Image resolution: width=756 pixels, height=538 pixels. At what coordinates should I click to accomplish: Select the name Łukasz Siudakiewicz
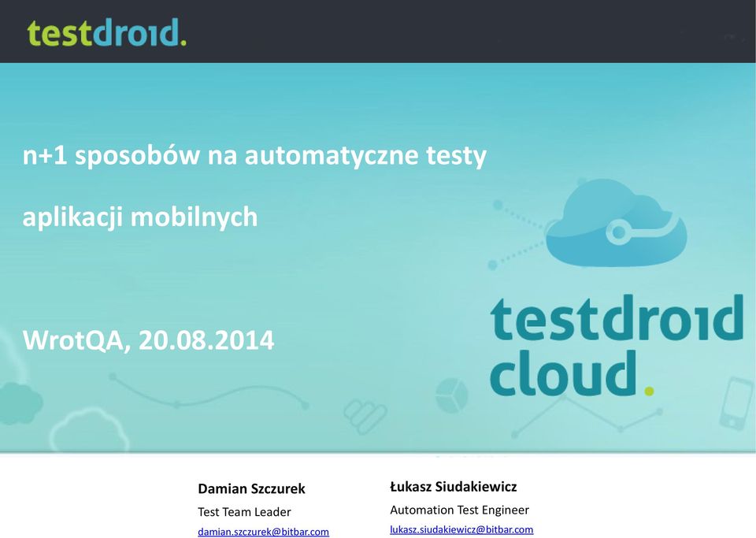[x=454, y=487]
